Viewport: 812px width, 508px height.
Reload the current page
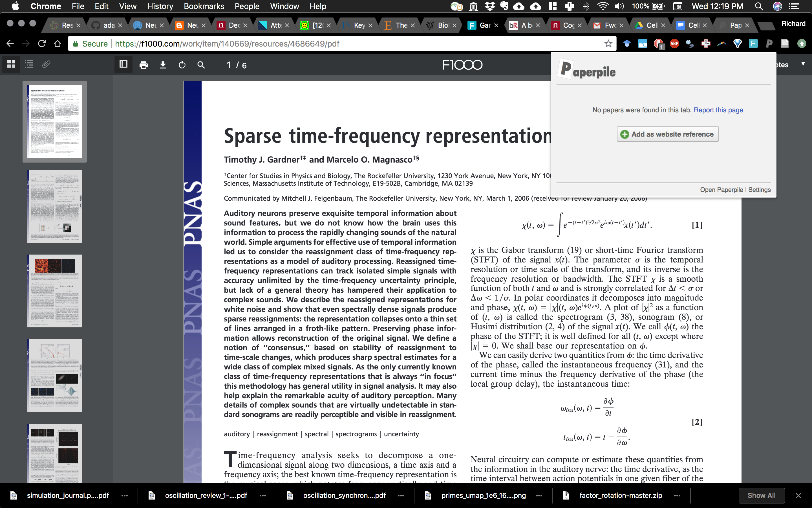pos(42,44)
